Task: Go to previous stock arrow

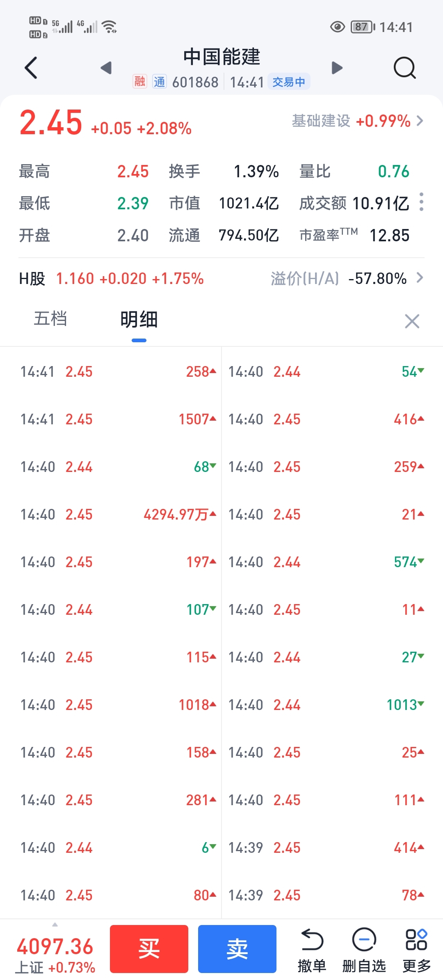Action: 106,68
